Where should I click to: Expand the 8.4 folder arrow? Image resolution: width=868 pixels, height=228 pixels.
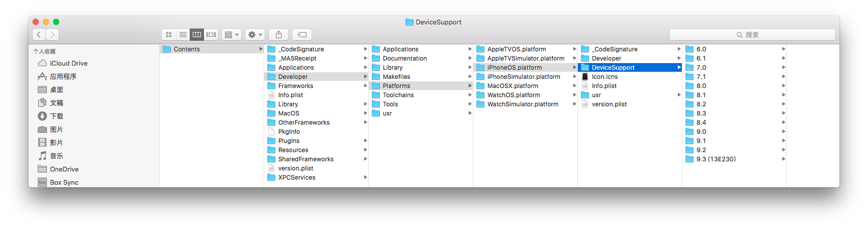pyautogui.click(x=784, y=123)
